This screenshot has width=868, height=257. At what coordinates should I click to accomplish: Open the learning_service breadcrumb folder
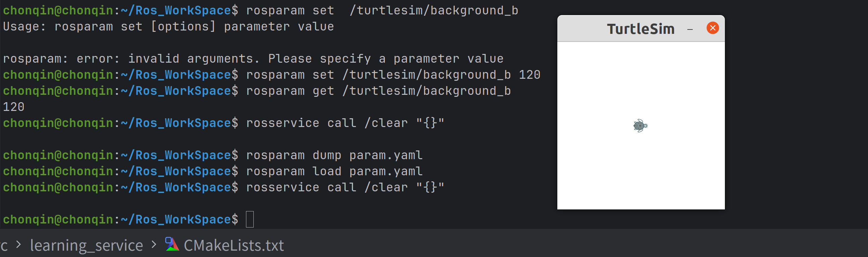pyautogui.click(x=86, y=245)
